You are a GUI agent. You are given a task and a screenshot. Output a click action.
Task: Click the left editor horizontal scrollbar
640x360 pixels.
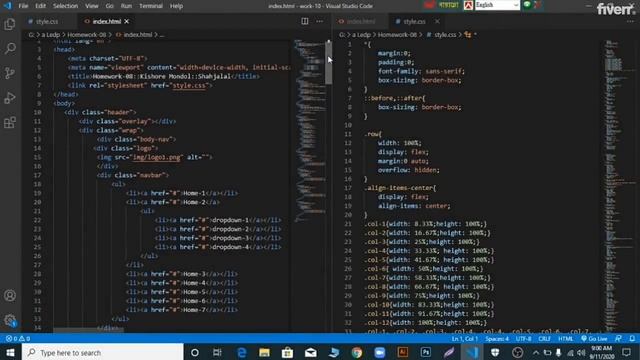(x=88, y=329)
